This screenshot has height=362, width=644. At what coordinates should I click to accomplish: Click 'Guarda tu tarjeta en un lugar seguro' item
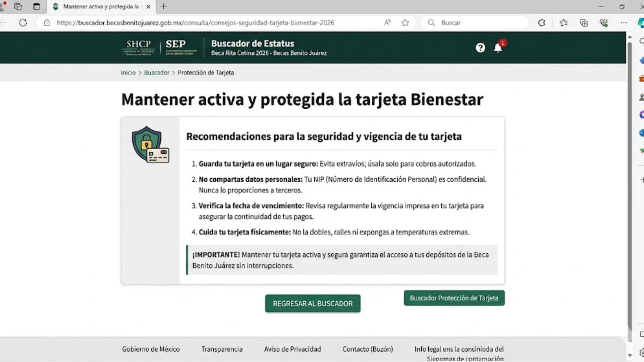click(x=334, y=164)
